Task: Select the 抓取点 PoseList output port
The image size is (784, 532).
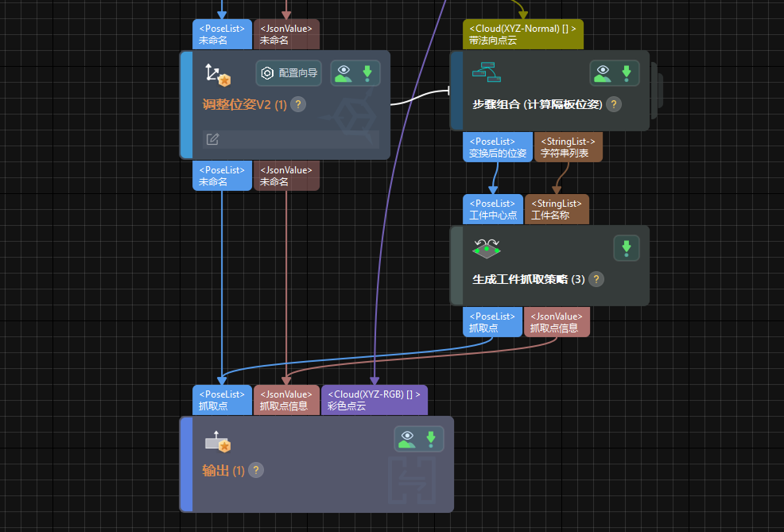Action: [x=491, y=321]
